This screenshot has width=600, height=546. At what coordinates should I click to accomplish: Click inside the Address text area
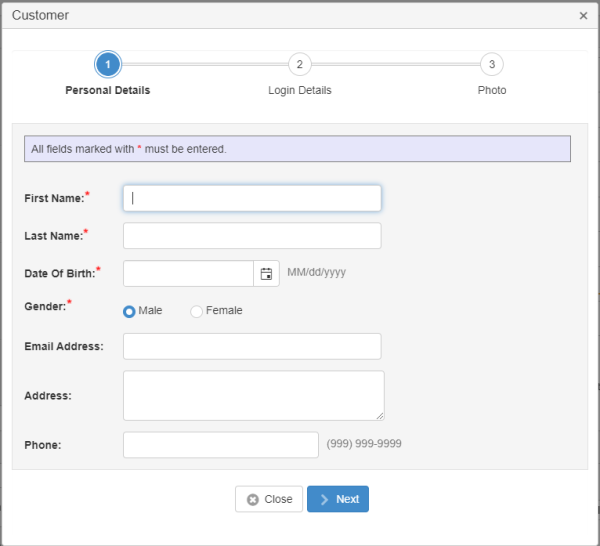pos(252,395)
